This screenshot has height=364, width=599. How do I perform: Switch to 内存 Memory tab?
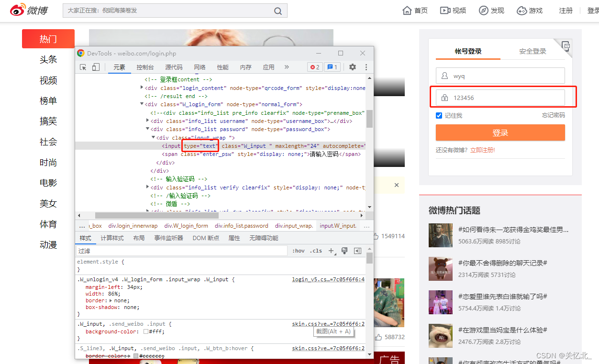tap(245, 67)
